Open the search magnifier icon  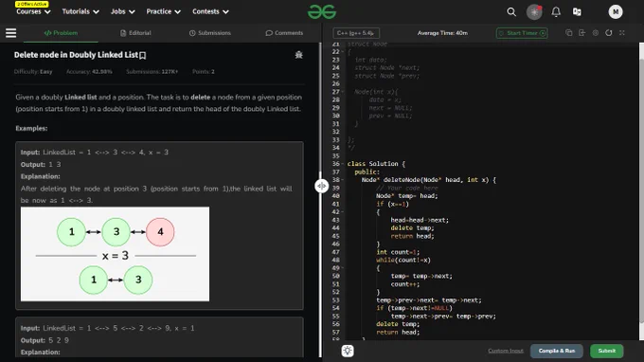click(x=511, y=12)
